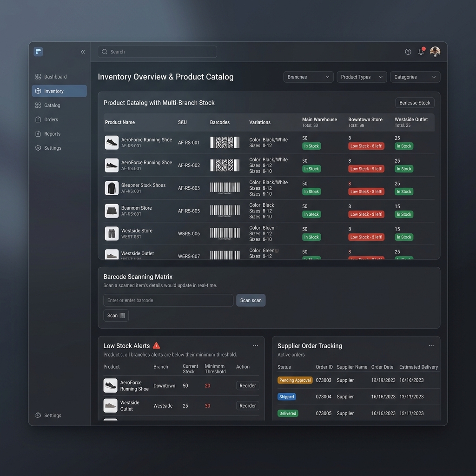476x476 pixels.
Task: Click the Low Stock Alerts warning triangle
Action: [x=156, y=345]
